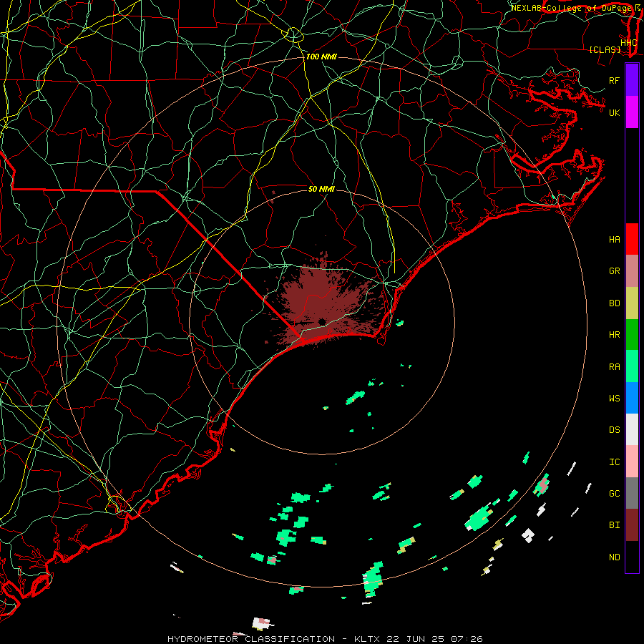Click the black radar site dot
644x644 pixels.
tap(322, 321)
